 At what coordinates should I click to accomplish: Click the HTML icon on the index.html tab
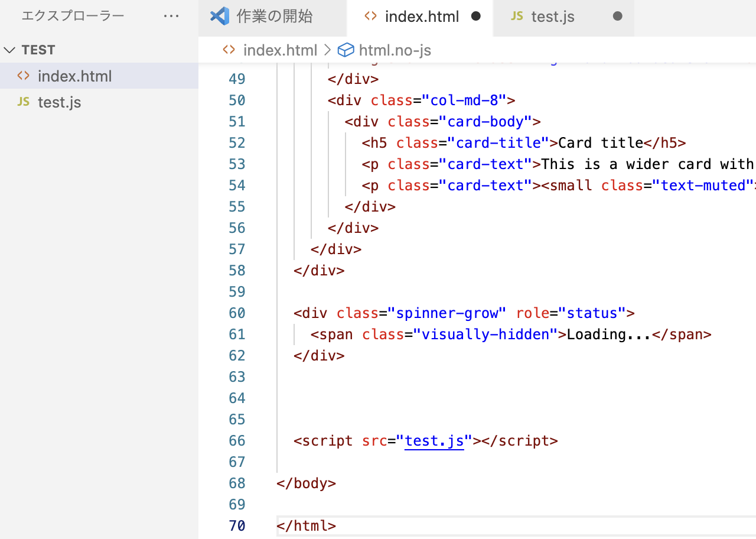click(371, 17)
